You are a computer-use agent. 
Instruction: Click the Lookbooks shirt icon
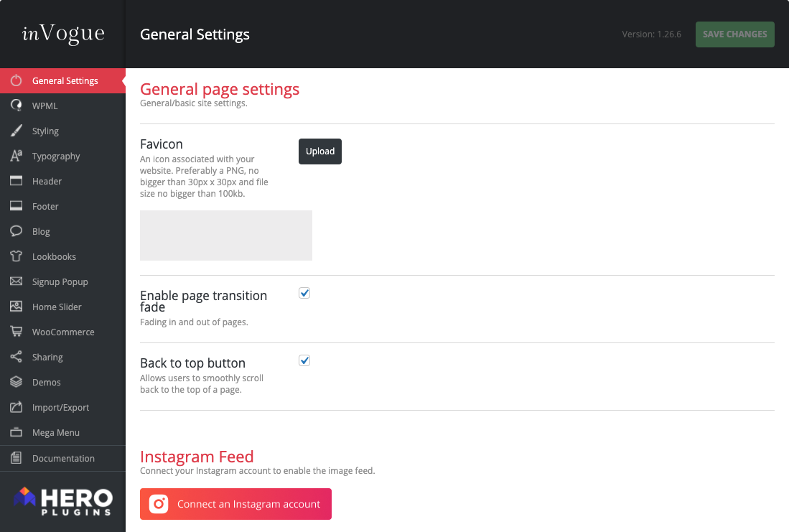pos(16,256)
